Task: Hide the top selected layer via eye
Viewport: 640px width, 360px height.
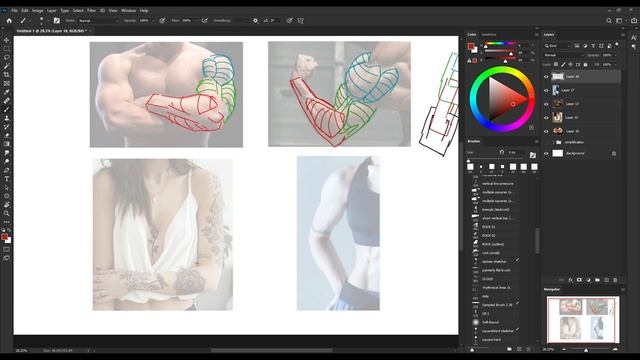Action: [x=546, y=76]
